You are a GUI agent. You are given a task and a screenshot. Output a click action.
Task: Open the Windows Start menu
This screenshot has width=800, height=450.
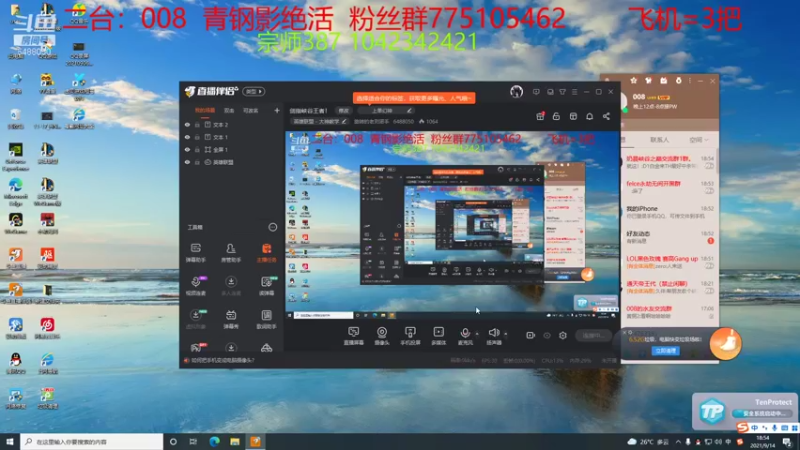click(10, 442)
